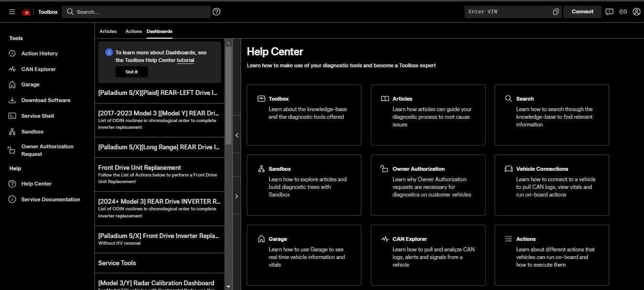Click the dashboards list scrollbar thumb
The width and height of the screenshot is (644, 290).
228,94
